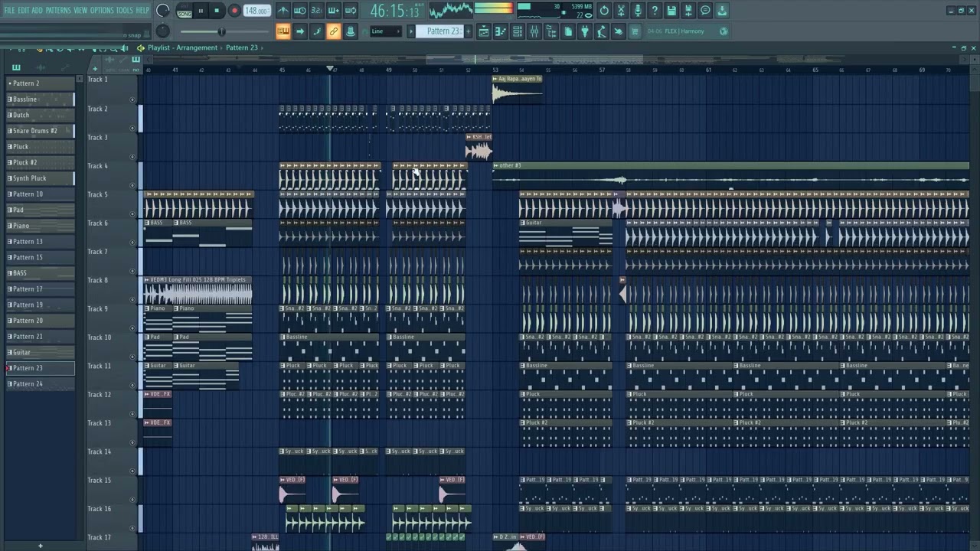This screenshot has height=551, width=980.
Task: Select the Guitar pattern in list
Action: coord(40,353)
